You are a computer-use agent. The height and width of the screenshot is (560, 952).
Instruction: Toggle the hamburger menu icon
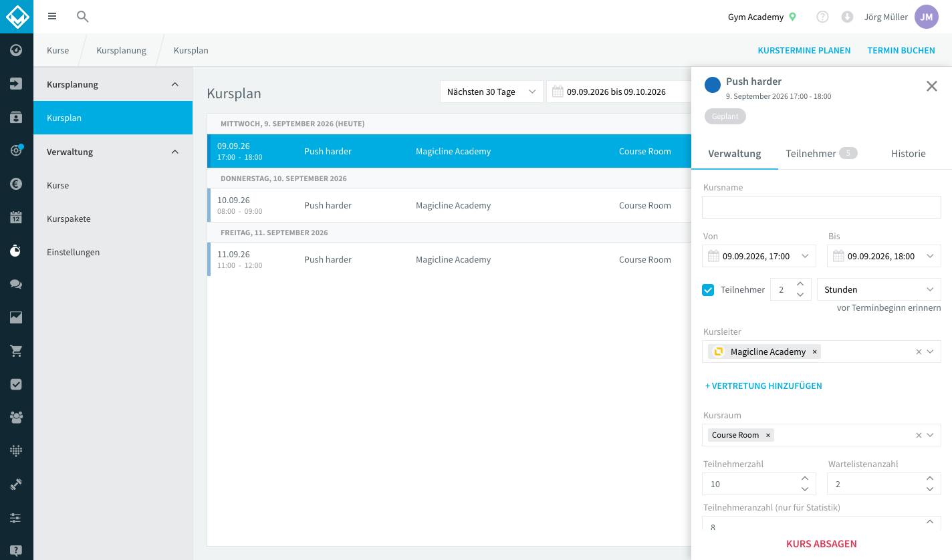(x=52, y=17)
